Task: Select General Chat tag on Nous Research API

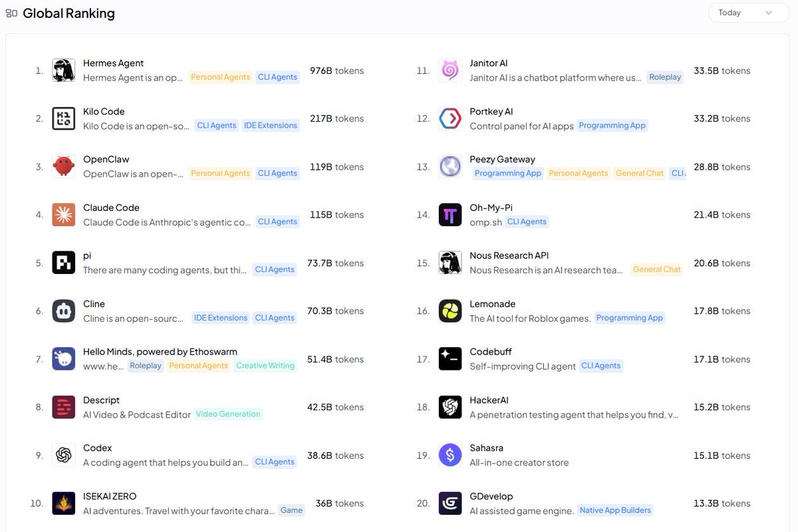Action: pyautogui.click(x=657, y=269)
